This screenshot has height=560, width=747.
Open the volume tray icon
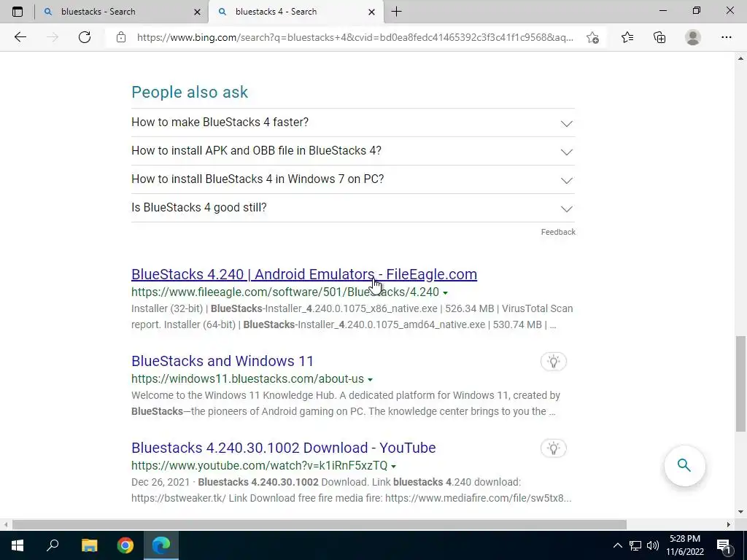[x=653, y=545]
